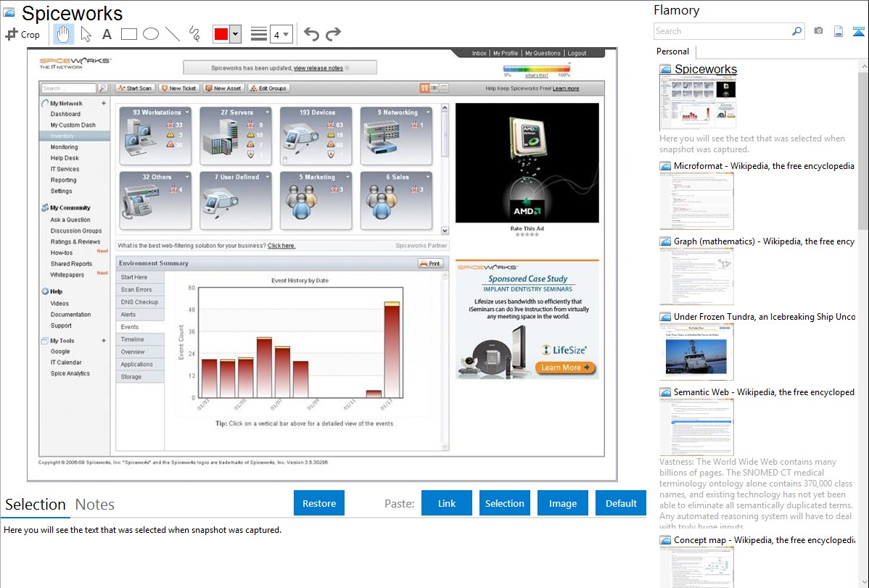The width and height of the screenshot is (869, 588).
Task: Click the icon beside Graph (mathematics) title
Action: [x=665, y=241]
